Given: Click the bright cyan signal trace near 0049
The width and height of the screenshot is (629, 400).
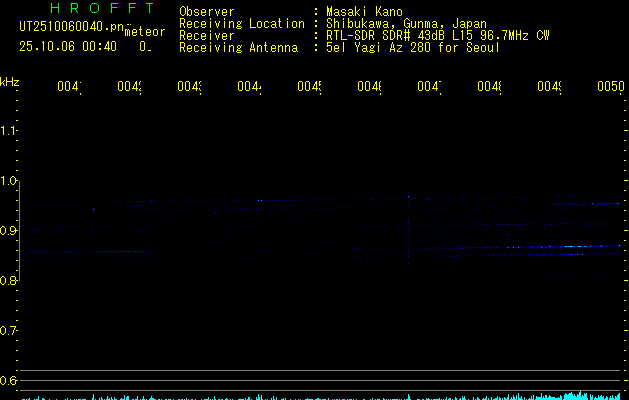Looking at the screenshot, I should tap(574, 246).
